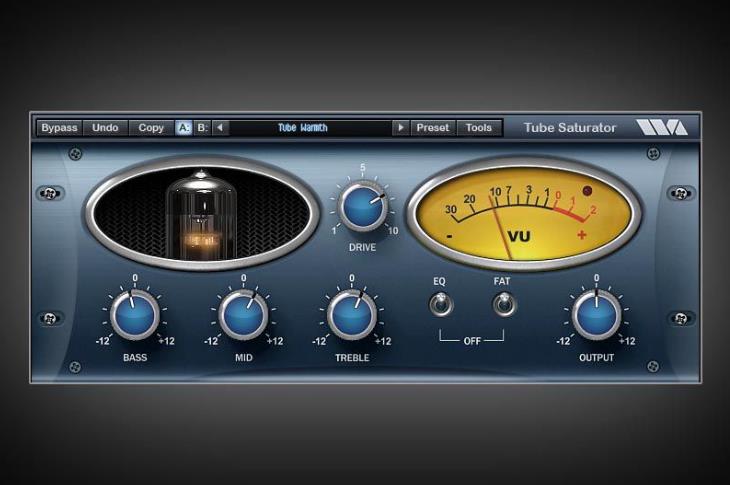Switch to the B: preset slot

(203, 128)
